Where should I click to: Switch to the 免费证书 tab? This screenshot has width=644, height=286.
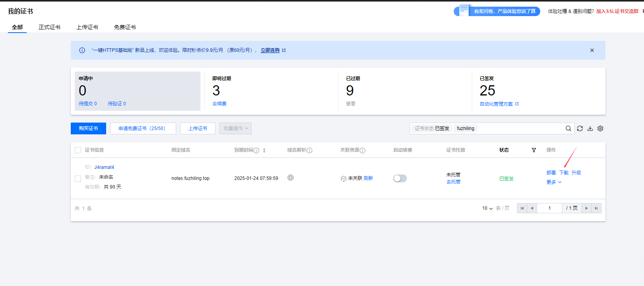tap(125, 27)
